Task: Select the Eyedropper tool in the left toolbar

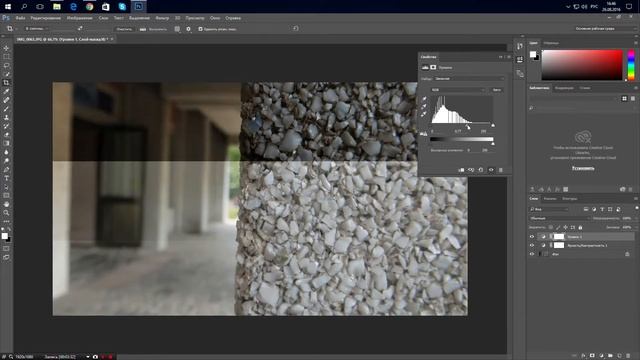Action: click(6, 91)
